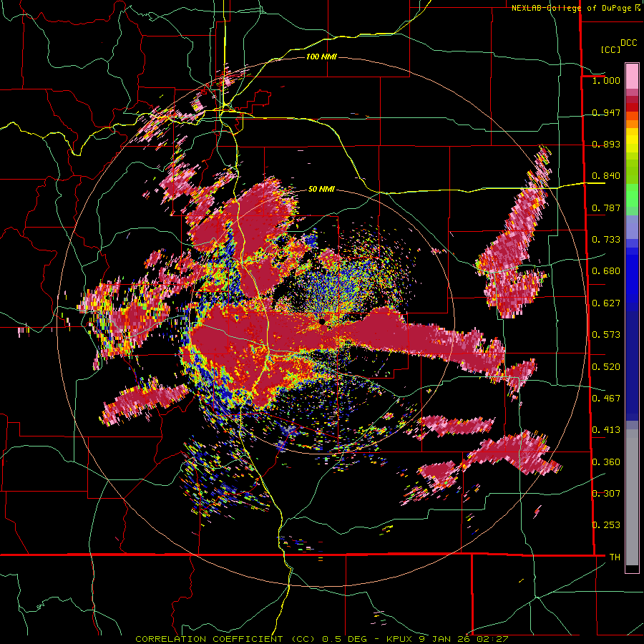Pick the bright green swatch on the color bar
644x644 pixels.
(x=632, y=195)
